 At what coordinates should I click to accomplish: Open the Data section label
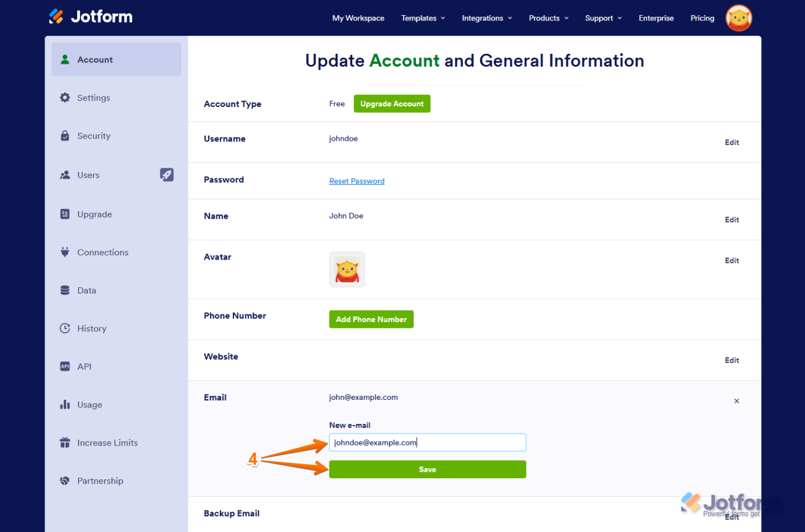click(x=87, y=290)
